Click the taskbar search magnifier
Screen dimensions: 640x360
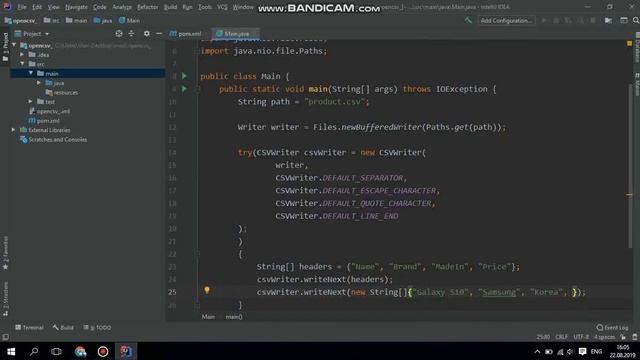coord(34,351)
